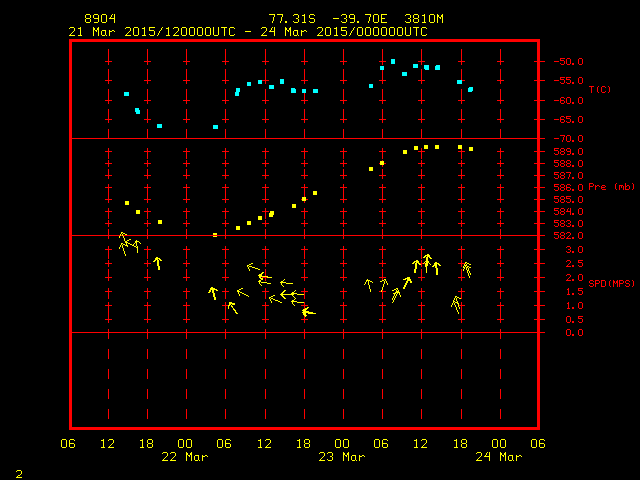The image size is (640, 480).
Task: Click the 22 Mar date label
Action: coord(185,457)
